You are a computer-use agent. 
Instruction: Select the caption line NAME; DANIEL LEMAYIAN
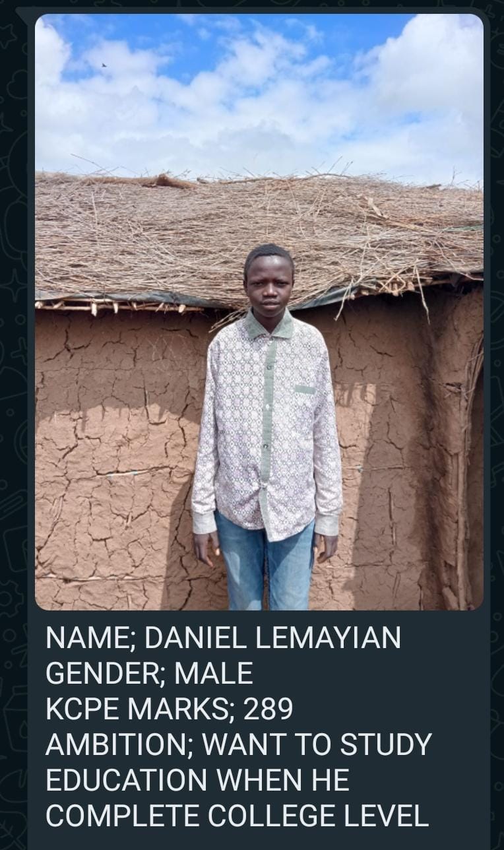[x=223, y=638]
